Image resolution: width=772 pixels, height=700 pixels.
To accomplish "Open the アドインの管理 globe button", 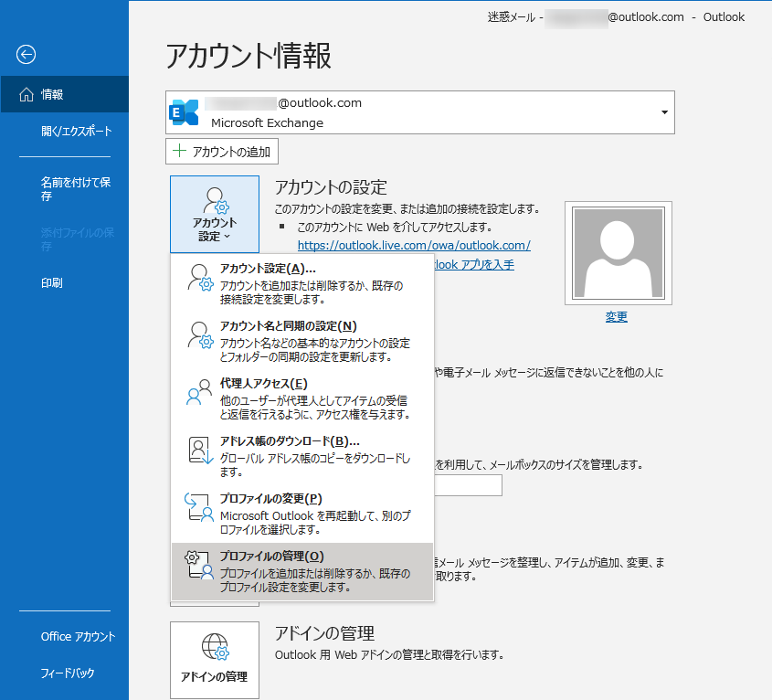I will 215,659.
